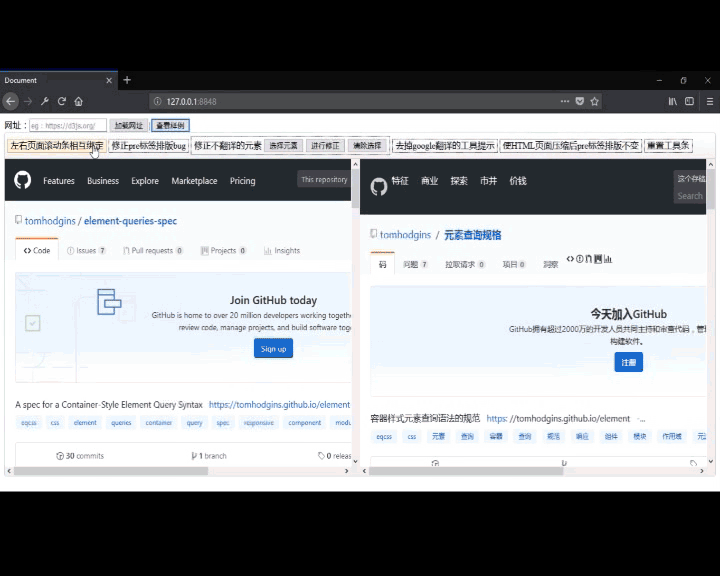
Task: Focus the 网址 URL input field
Action: (x=68, y=125)
